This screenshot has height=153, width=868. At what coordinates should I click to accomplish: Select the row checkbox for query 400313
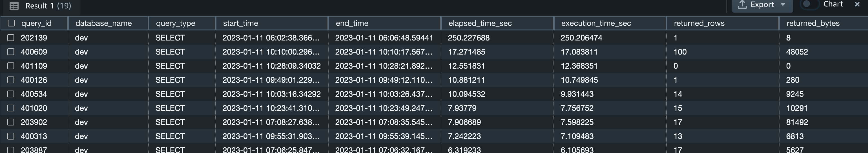11,136
